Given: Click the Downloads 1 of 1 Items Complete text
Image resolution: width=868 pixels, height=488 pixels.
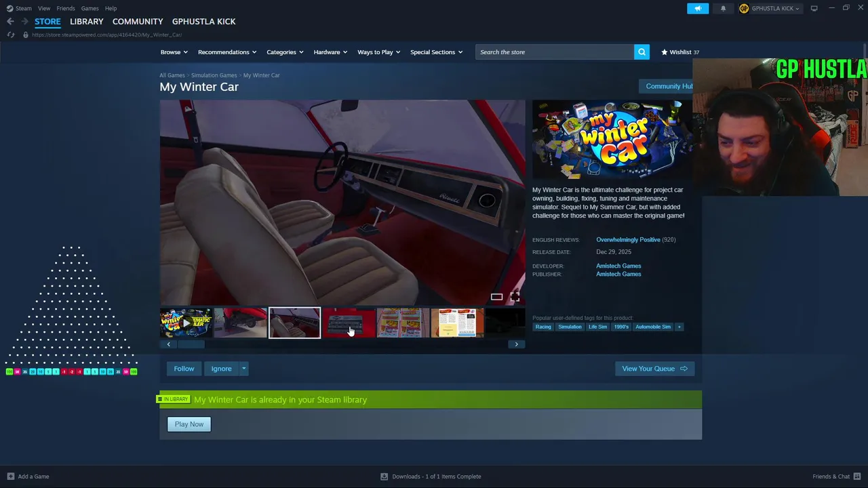Looking at the screenshot, I should 437,476.
